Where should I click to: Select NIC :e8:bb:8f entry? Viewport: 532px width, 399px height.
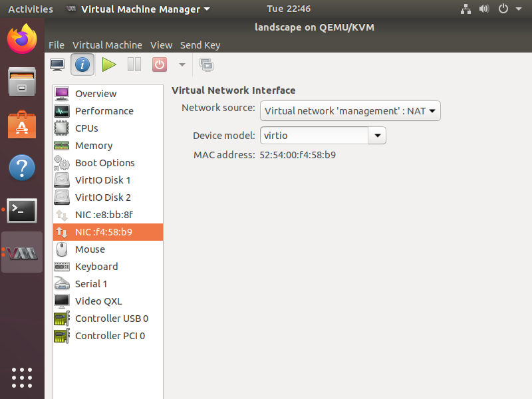coord(108,215)
